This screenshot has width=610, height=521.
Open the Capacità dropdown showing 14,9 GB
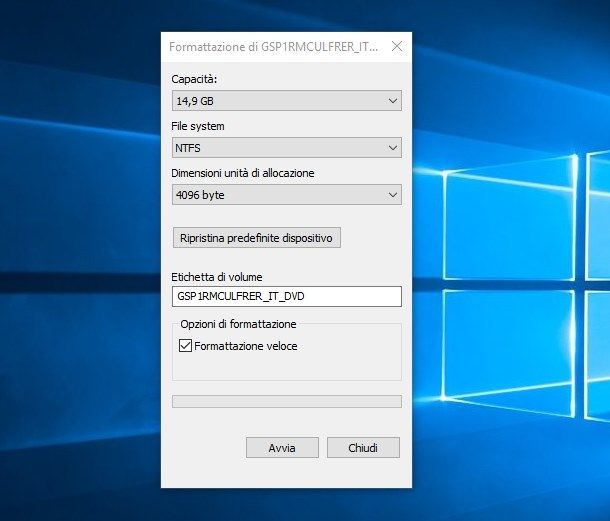pos(287,101)
